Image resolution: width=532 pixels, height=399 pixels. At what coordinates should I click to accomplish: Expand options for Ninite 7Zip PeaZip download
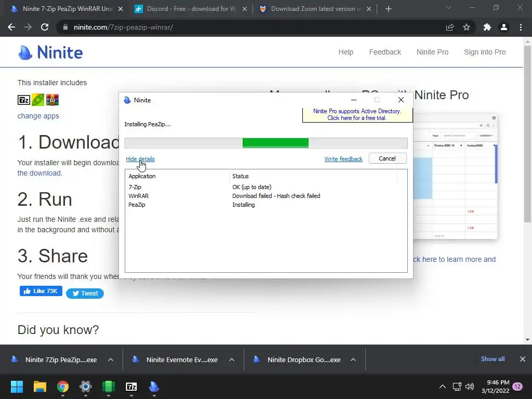[x=111, y=360]
